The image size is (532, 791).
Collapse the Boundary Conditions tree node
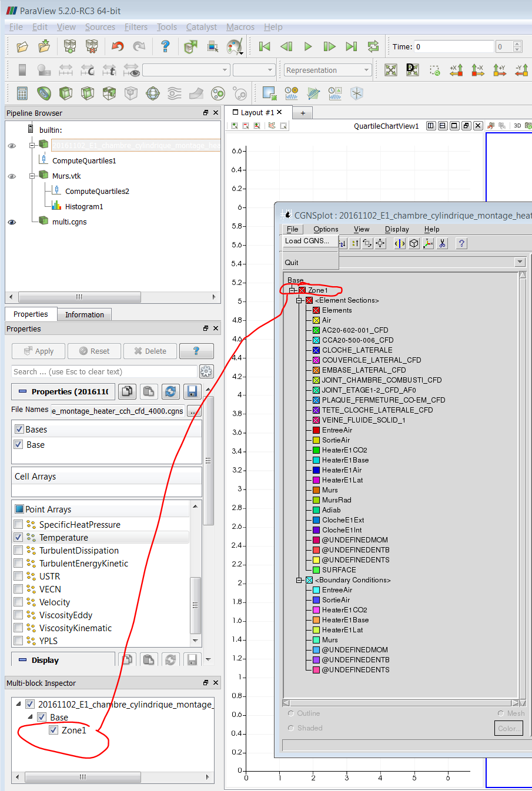299,580
